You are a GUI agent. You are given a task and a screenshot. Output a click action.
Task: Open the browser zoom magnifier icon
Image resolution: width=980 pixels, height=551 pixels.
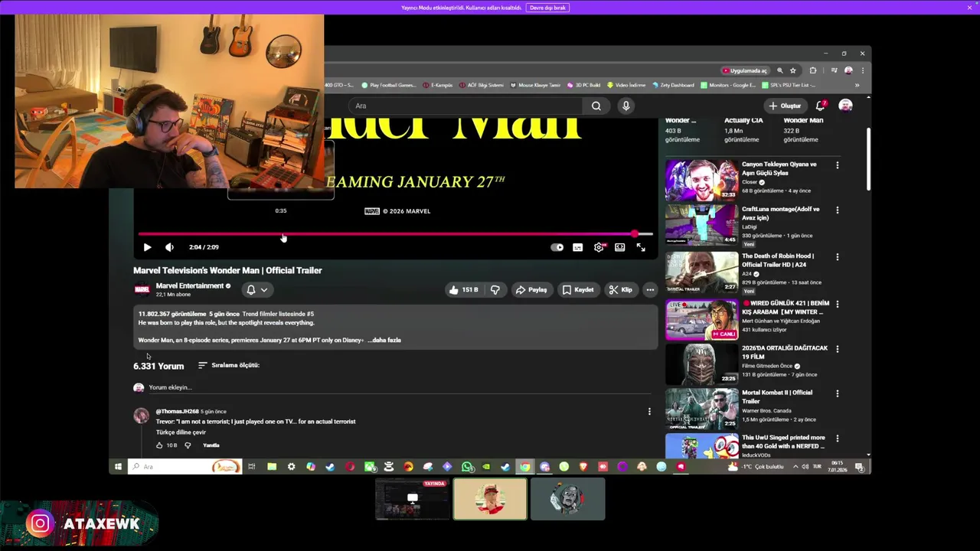(780, 70)
